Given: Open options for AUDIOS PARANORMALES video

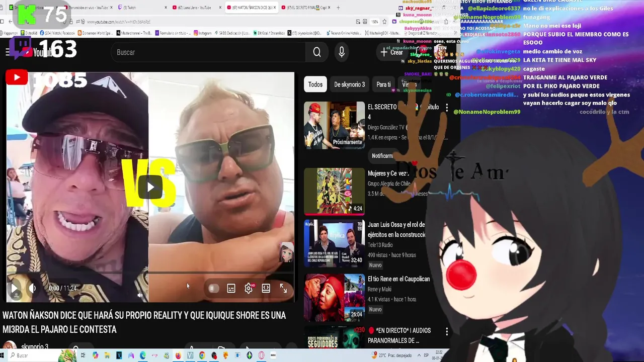Looking at the screenshot, I should [447, 331].
